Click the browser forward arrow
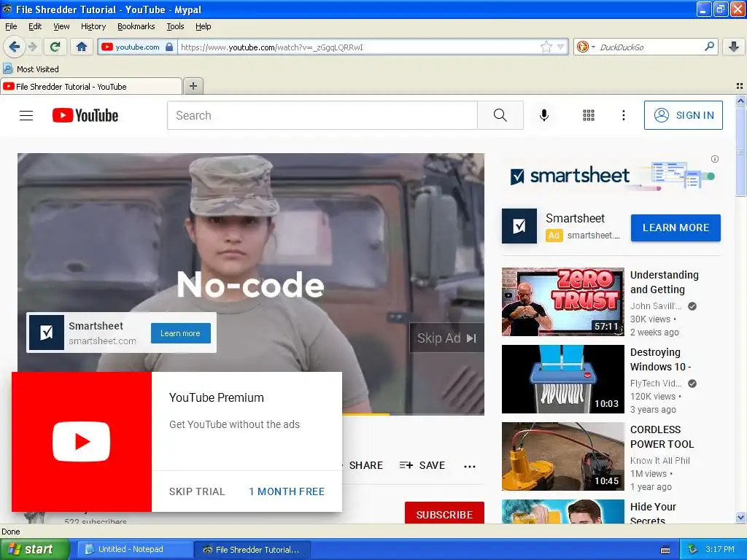747x560 pixels. point(33,47)
